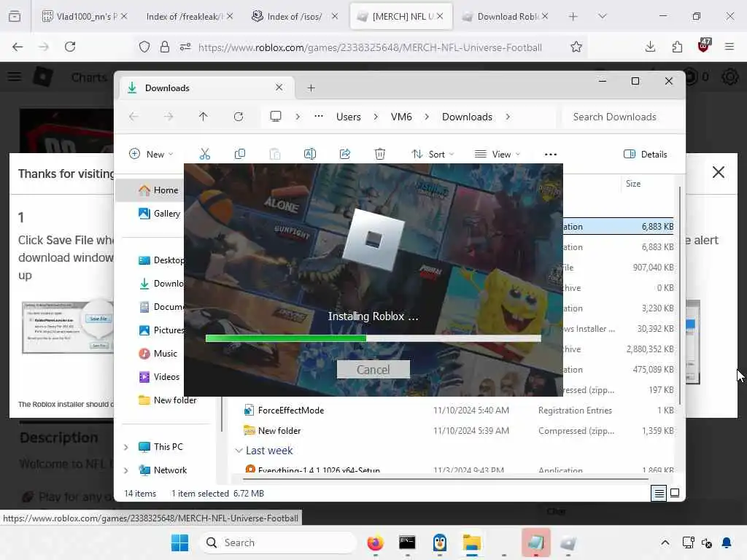The width and height of the screenshot is (747, 560).
Task: Click the site padlock security icon
Action: coord(165,47)
